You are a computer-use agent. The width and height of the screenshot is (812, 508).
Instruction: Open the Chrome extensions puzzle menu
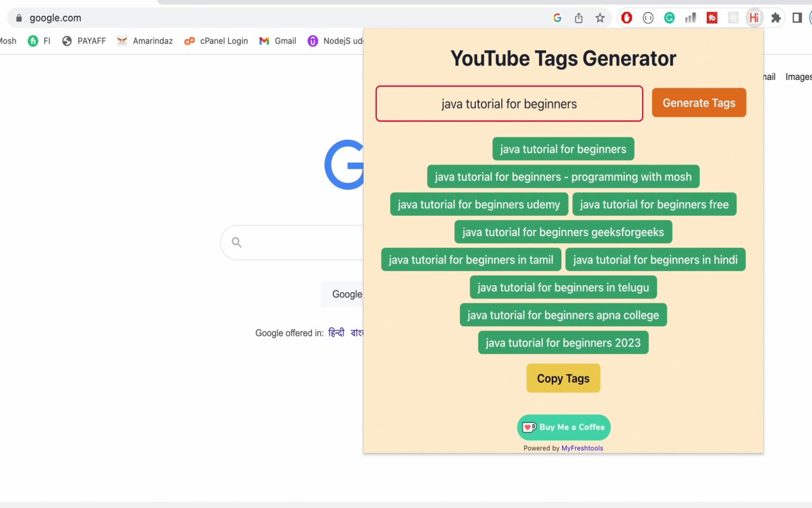[776, 18]
